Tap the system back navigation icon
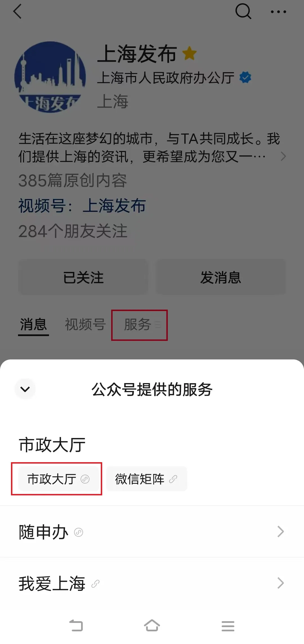304x644 pixels. tap(76, 625)
